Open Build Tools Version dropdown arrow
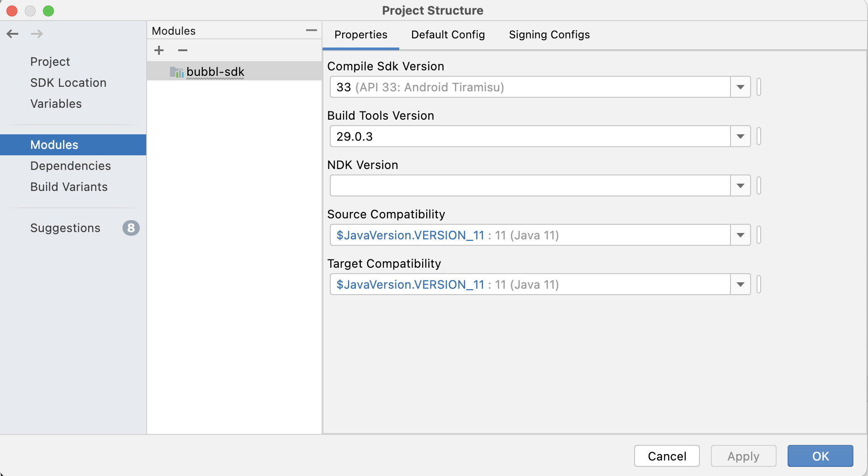868x476 pixels. point(740,137)
